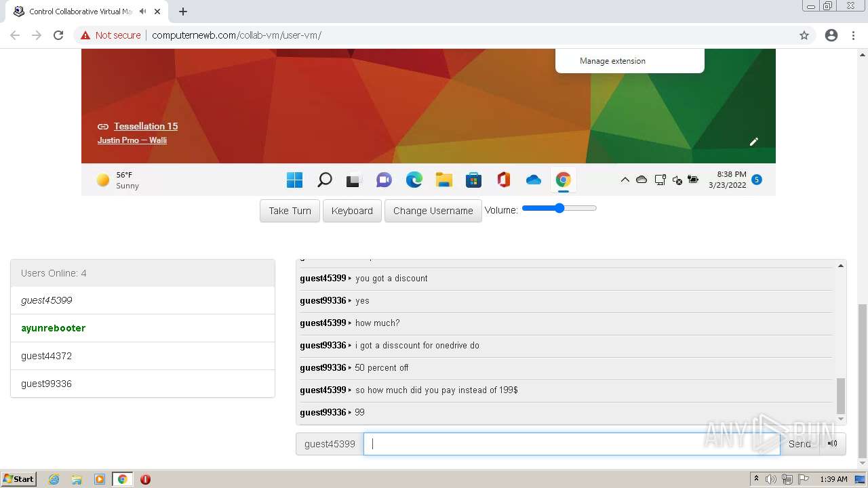Switch to the Control Collaborative Virtual Machine tab
Screen dimensions: 868x488
80,12
